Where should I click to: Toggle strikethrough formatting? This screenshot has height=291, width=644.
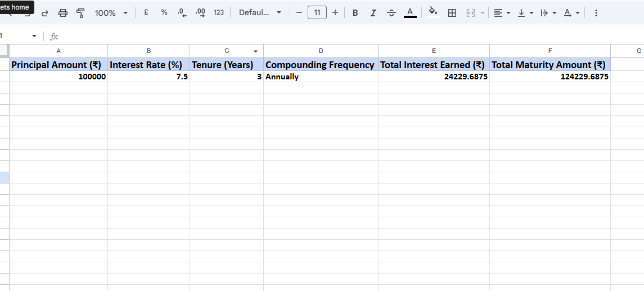[391, 13]
